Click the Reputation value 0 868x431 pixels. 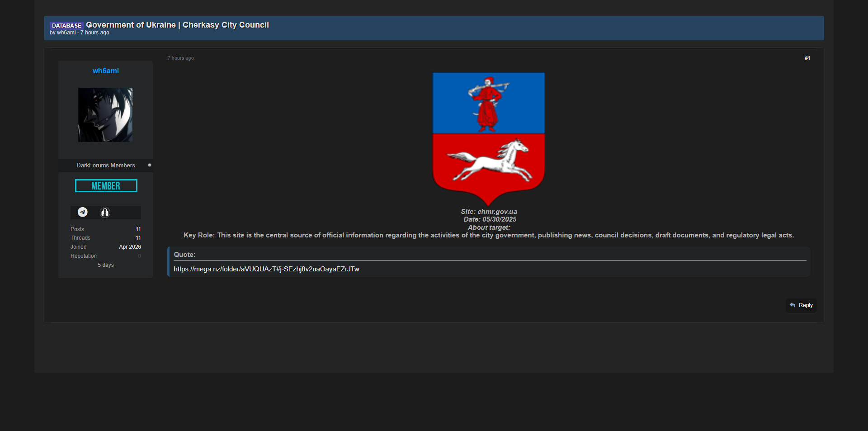pyautogui.click(x=139, y=256)
